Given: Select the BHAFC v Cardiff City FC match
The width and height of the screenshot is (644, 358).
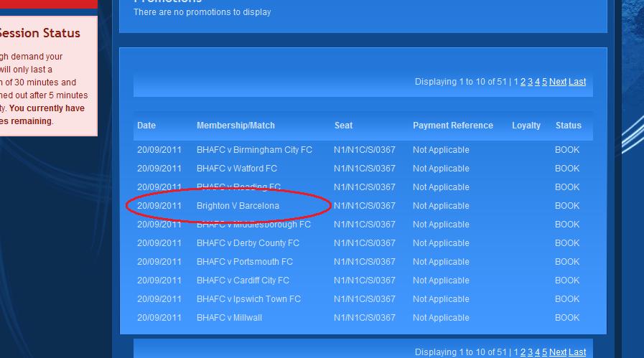Looking at the screenshot, I should (243, 281).
